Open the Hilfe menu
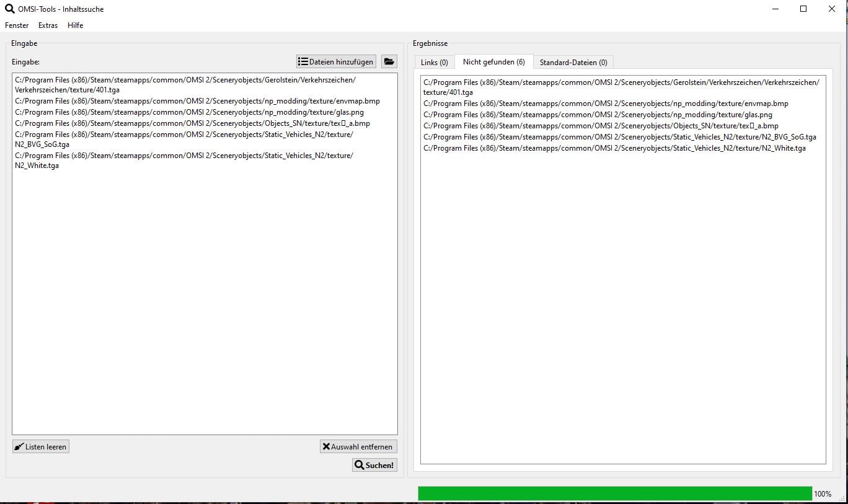This screenshot has height=504, width=848. (x=75, y=25)
